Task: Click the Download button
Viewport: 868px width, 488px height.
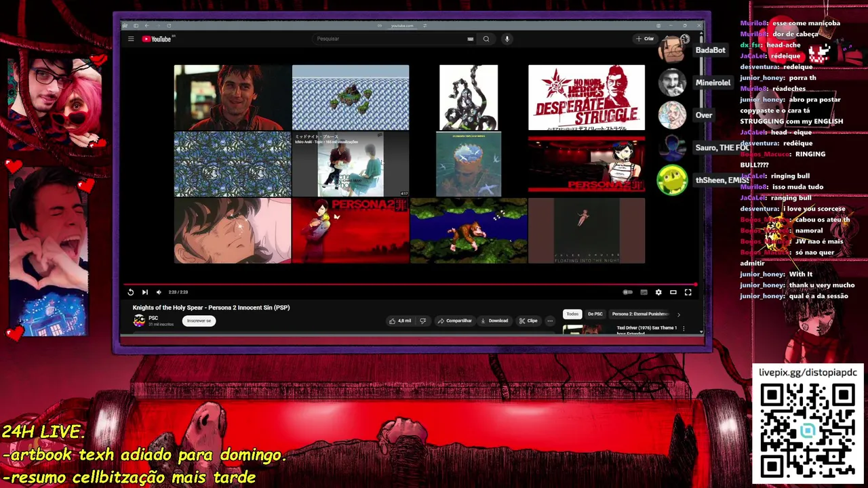Action: (x=494, y=321)
